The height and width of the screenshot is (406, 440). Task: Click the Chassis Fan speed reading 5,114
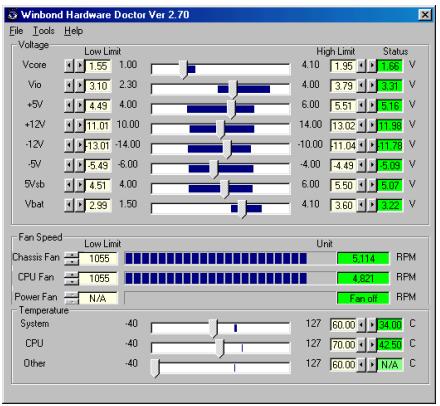tap(363, 258)
